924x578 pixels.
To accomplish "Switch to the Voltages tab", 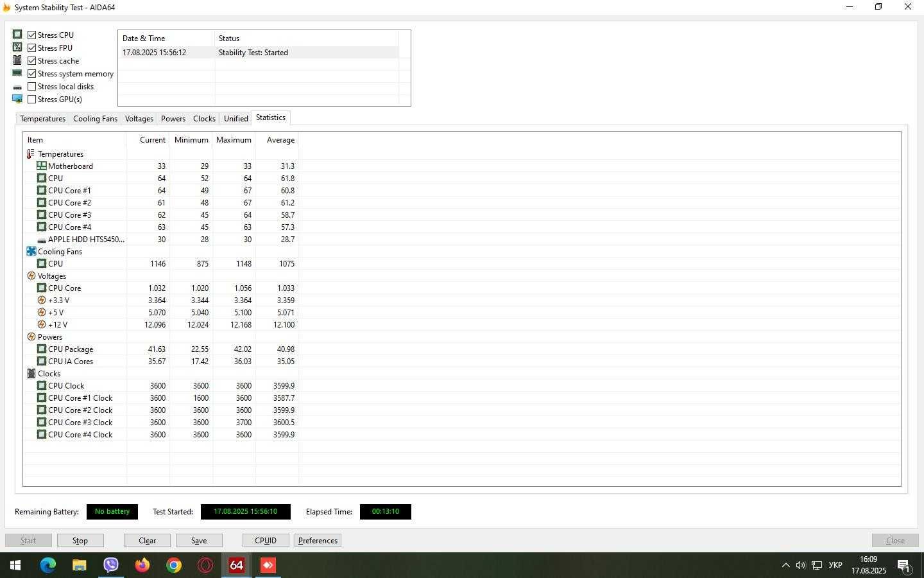I will [139, 119].
